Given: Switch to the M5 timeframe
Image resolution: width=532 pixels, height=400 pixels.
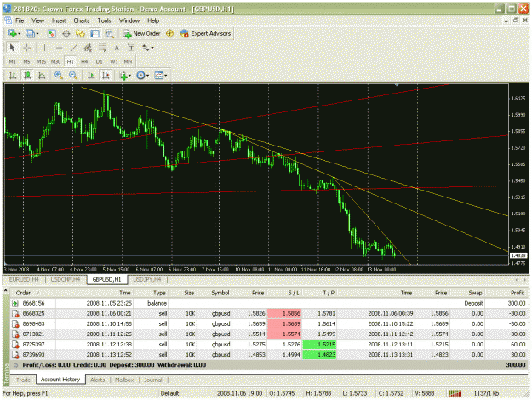Looking at the screenshot, I should tap(26, 61).
